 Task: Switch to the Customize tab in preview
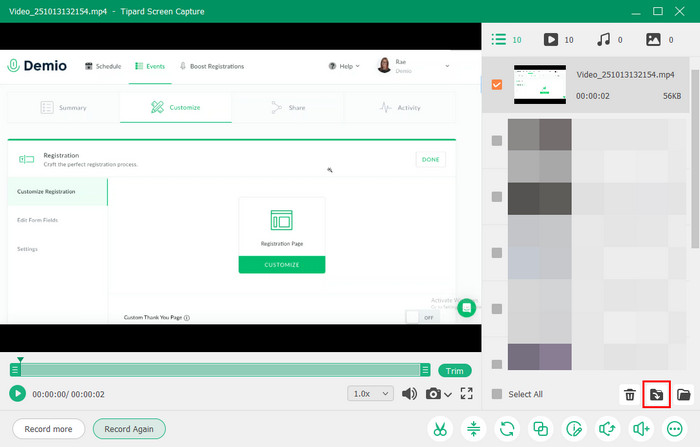[175, 108]
